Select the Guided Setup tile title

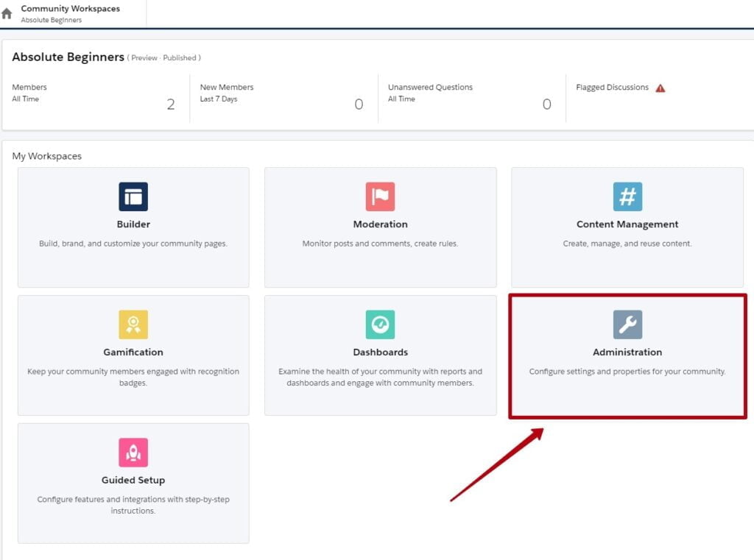pyautogui.click(x=133, y=480)
